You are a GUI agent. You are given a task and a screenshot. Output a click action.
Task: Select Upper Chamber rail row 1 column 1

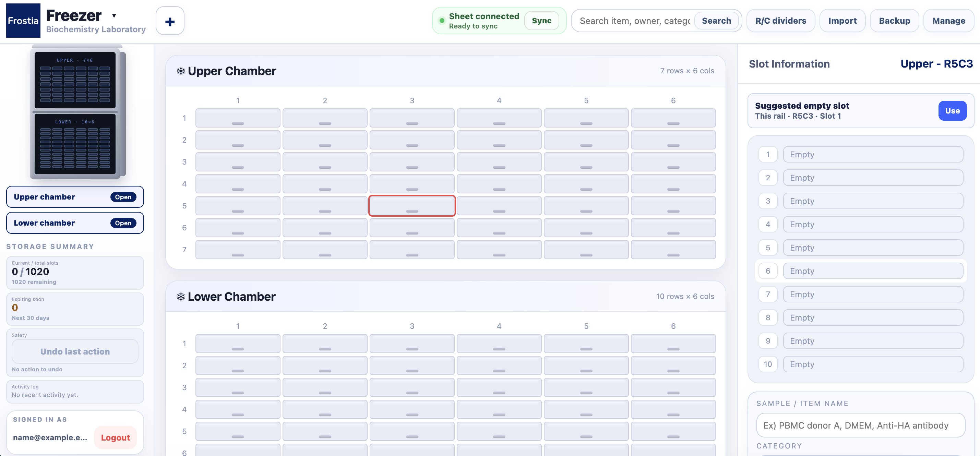click(x=238, y=118)
